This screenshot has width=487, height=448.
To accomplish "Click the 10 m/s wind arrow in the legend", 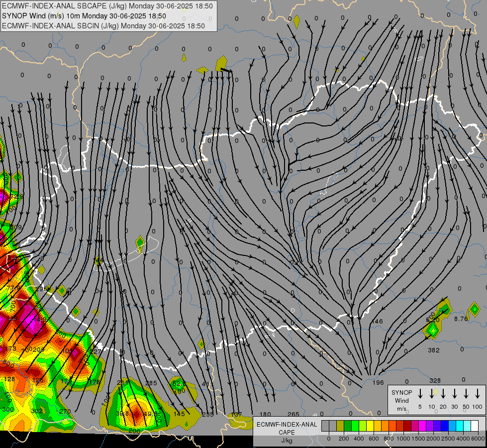I will point(431,394).
